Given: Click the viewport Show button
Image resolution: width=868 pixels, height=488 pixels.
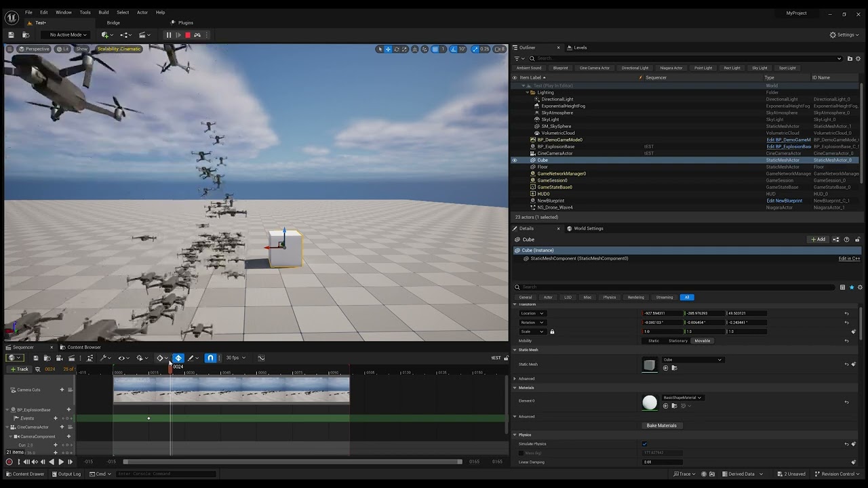Looking at the screenshot, I should (81, 49).
